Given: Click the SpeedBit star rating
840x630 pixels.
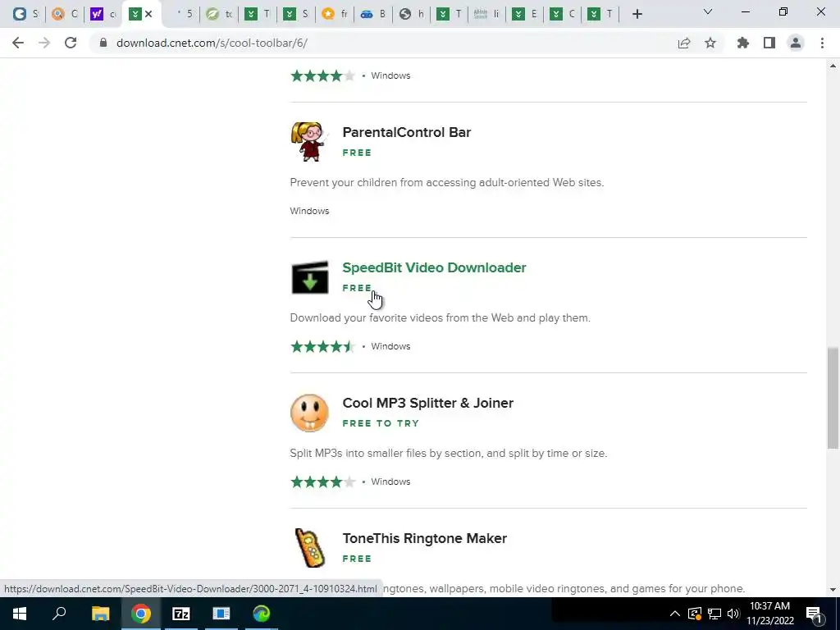Looking at the screenshot, I should pyautogui.click(x=322, y=346).
